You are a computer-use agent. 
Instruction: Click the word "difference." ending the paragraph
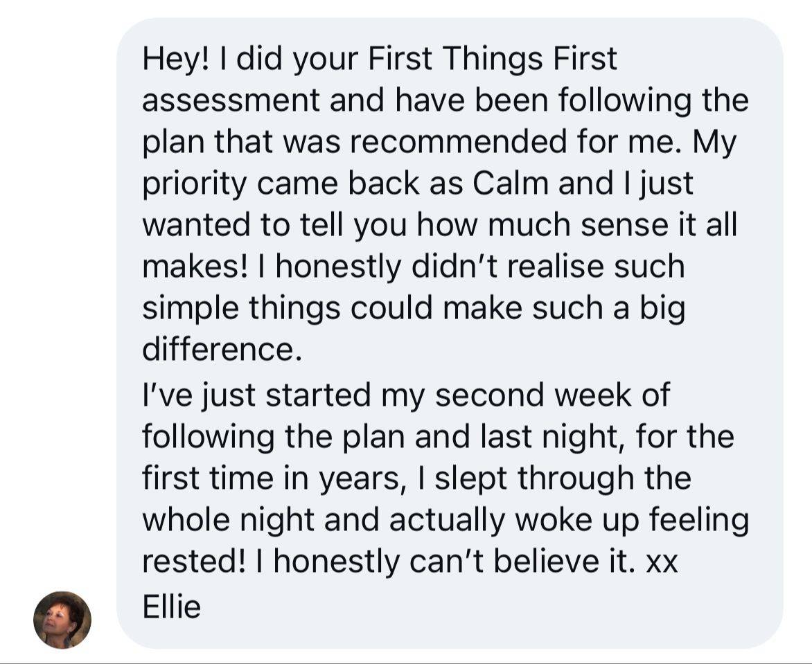click(x=222, y=350)
